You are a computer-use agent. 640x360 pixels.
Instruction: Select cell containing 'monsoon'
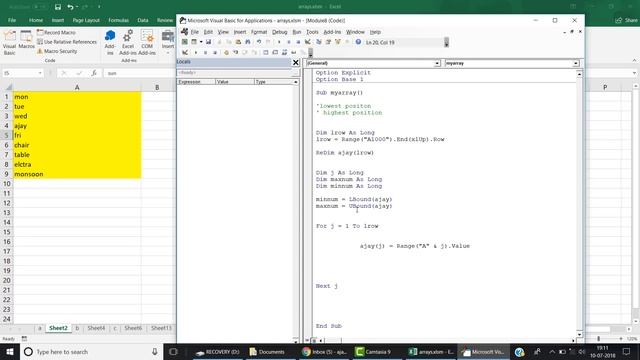pyautogui.click(x=77, y=174)
